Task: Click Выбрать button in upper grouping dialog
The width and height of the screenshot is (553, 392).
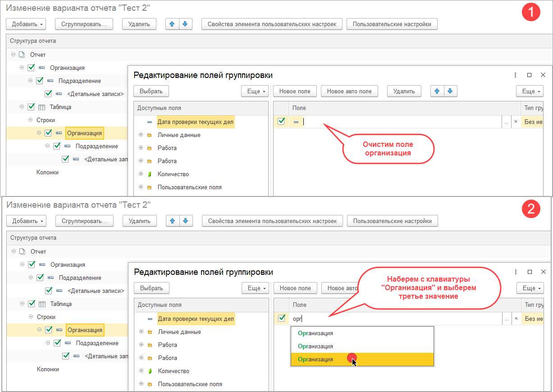Action: pos(151,91)
